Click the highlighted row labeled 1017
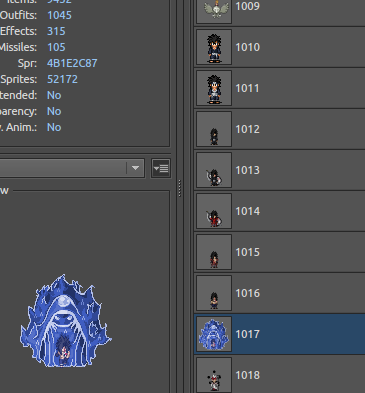 coord(280,334)
